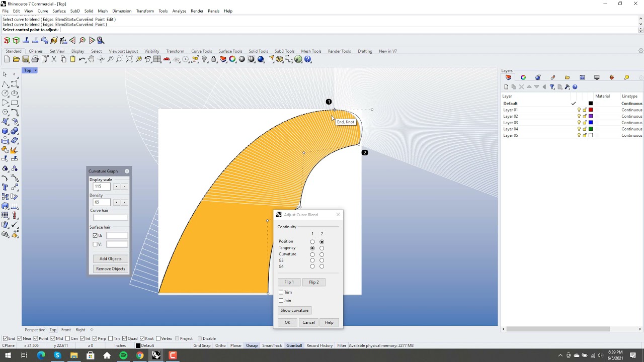Select the Box solid tool in sidebar
The height and width of the screenshot is (362, 644).
point(5,131)
